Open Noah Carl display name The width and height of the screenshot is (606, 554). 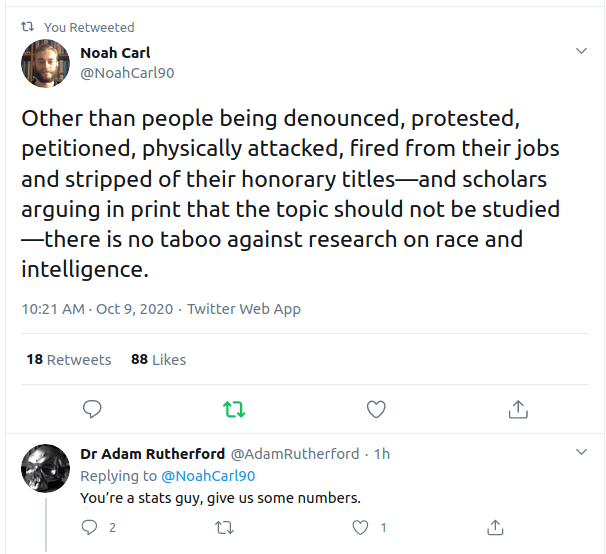click(x=115, y=52)
